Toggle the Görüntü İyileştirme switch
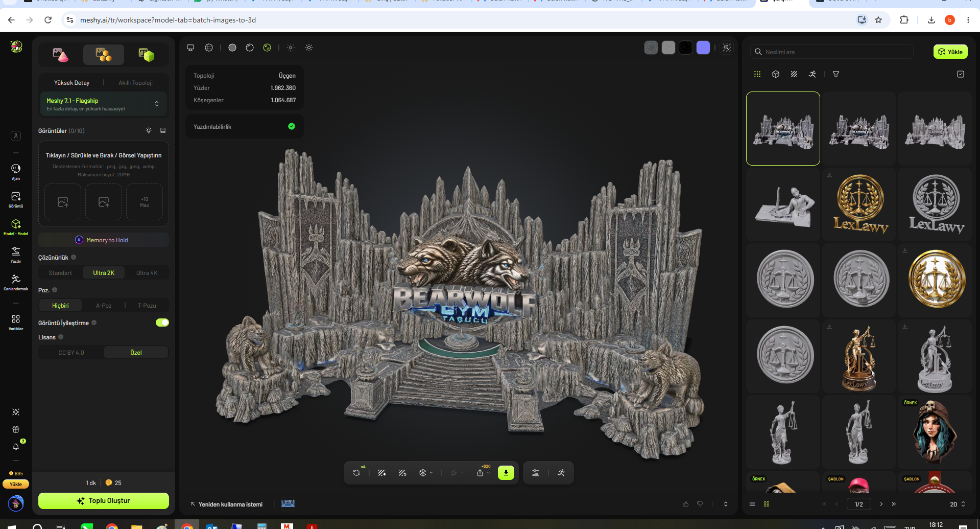This screenshot has width=980, height=529. coord(162,323)
